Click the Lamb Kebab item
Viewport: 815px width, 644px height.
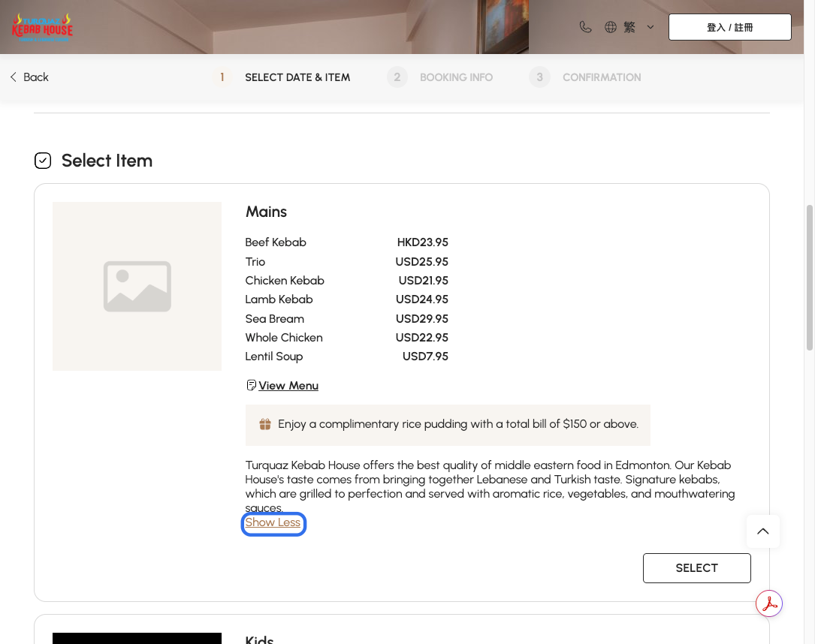tap(279, 299)
